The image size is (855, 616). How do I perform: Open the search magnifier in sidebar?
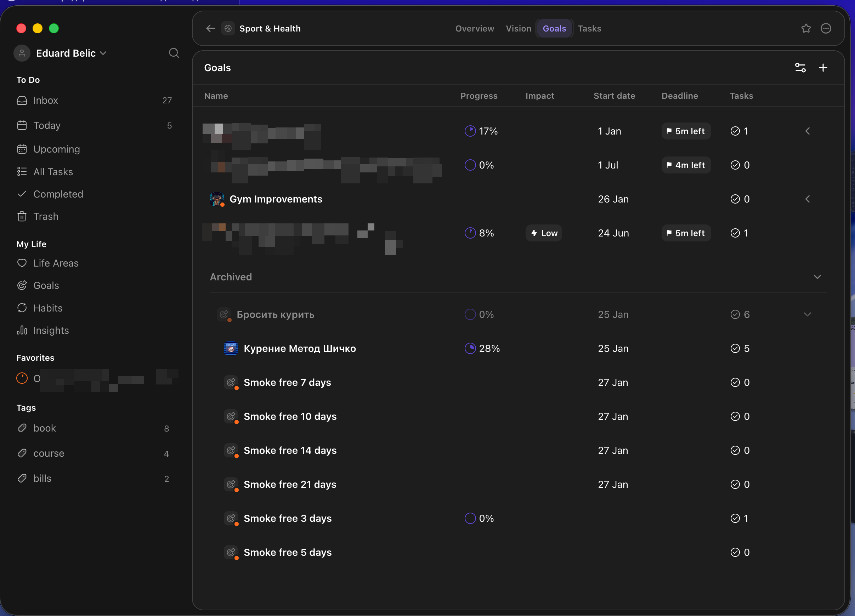[174, 53]
